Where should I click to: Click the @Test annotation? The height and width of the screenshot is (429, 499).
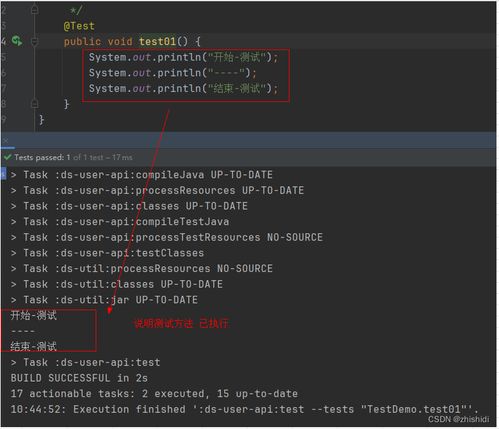(x=79, y=26)
